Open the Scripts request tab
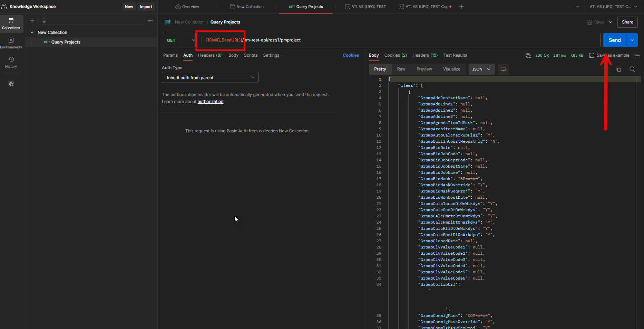 [251, 55]
